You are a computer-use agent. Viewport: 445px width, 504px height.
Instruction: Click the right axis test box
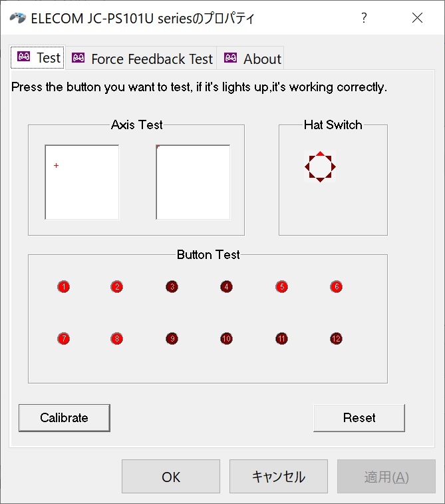[193, 182]
